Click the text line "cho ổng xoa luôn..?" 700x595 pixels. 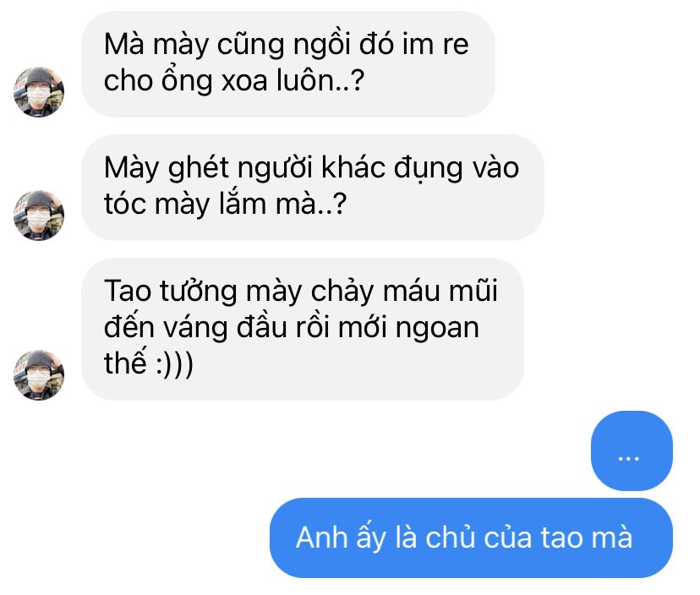coord(234,82)
